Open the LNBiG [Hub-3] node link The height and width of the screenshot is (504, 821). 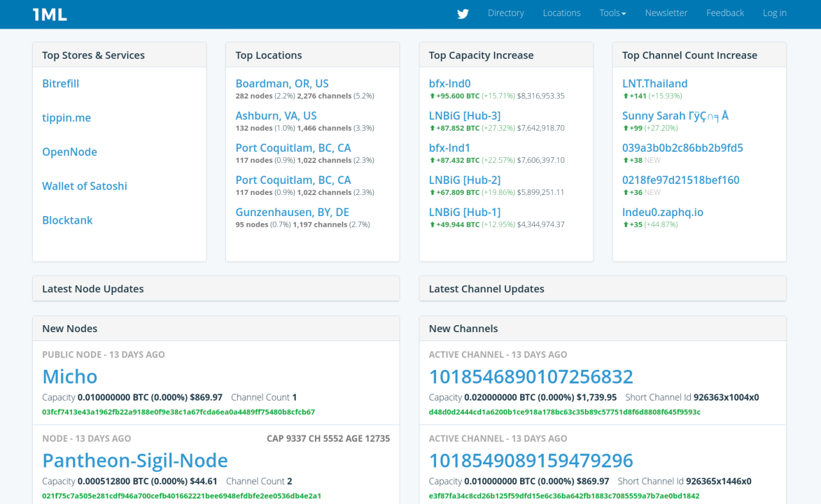pyautogui.click(x=464, y=115)
